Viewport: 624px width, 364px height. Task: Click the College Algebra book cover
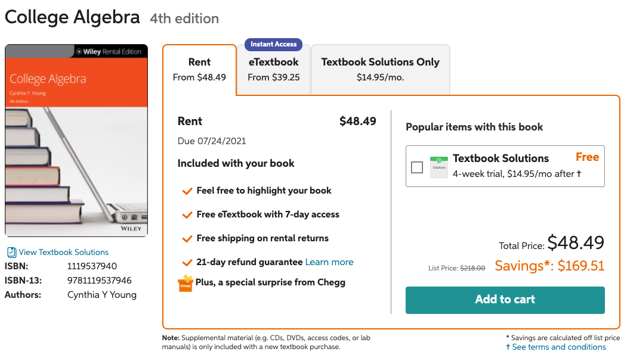pyautogui.click(x=76, y=141)
